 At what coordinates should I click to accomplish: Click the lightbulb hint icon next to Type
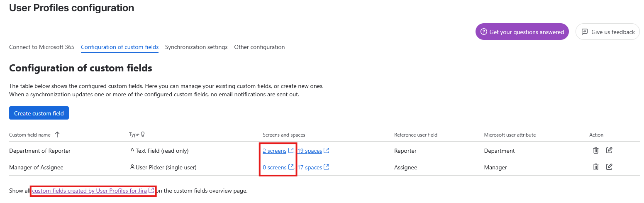143,135
